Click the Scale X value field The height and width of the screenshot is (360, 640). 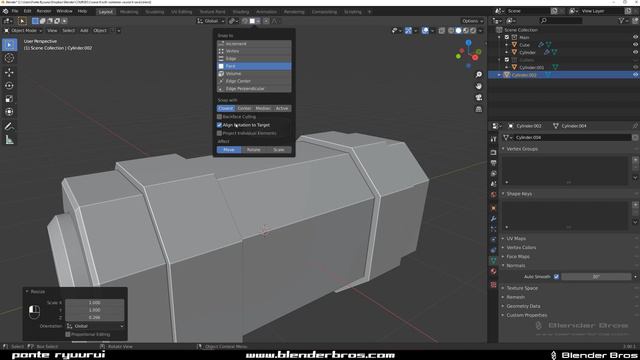(95, 303)
